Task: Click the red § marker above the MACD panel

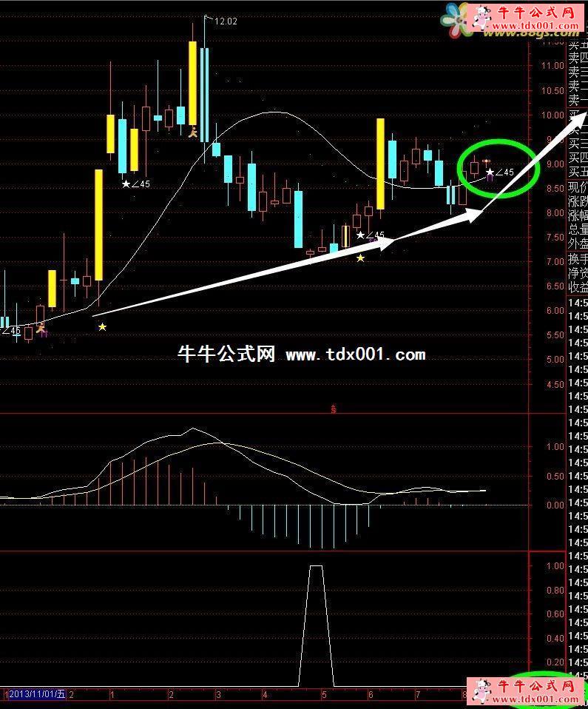Action: (x=334, y=408)
